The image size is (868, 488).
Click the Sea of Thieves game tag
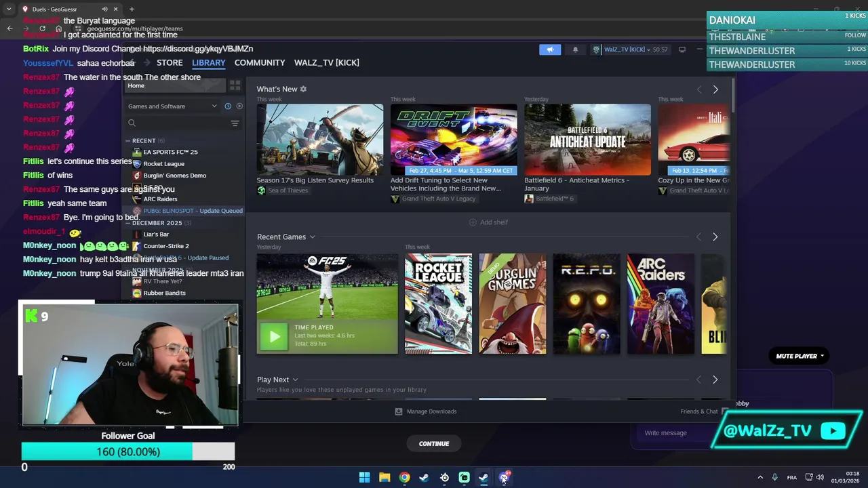click(282, 190)
